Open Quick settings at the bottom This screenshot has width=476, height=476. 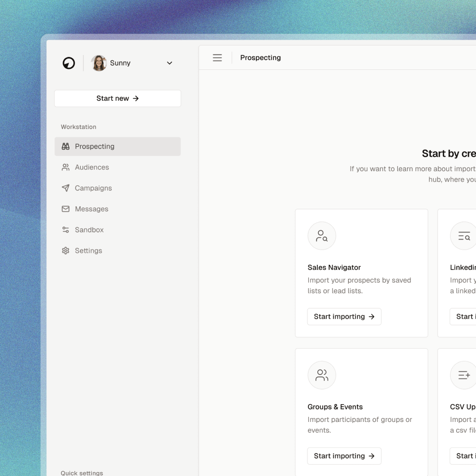click(x=81, y=473)
